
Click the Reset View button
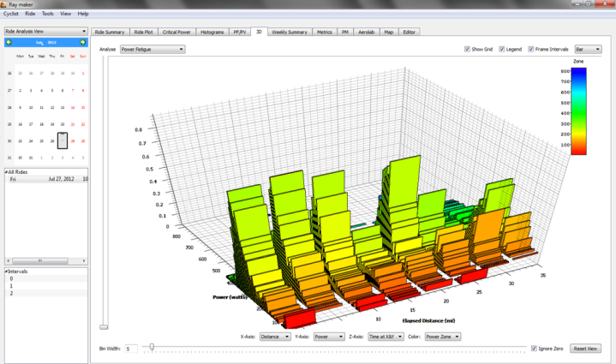click(x=585, y=349)
